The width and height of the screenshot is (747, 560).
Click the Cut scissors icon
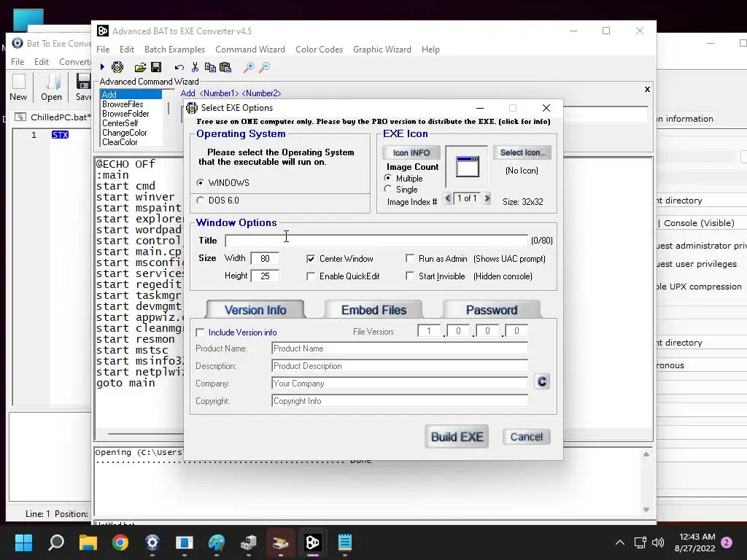coord(195,67)
